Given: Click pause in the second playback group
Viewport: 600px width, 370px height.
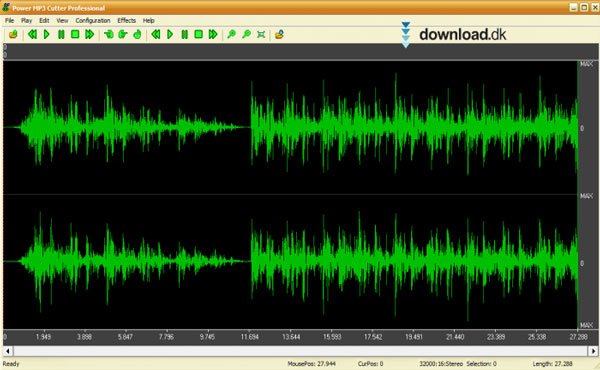Looking at the screenshot, I should (184, 34).
